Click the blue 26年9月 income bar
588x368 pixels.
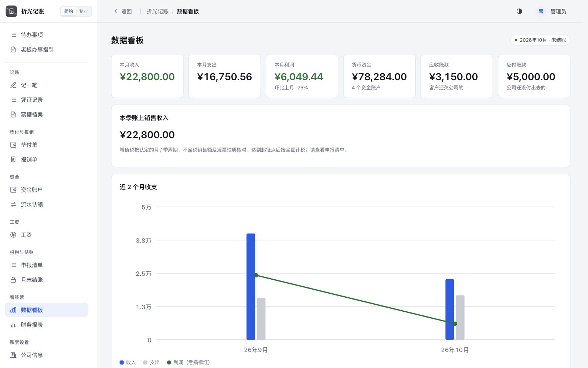tap(251, 287)
